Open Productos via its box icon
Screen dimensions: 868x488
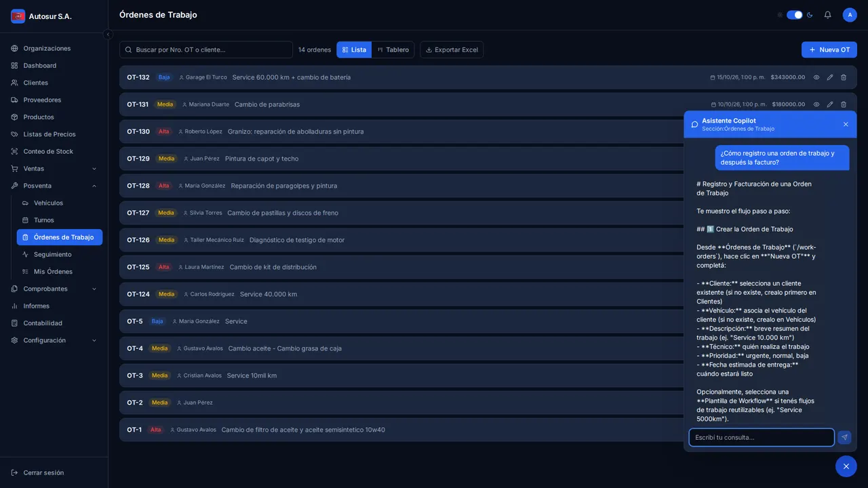14,117
